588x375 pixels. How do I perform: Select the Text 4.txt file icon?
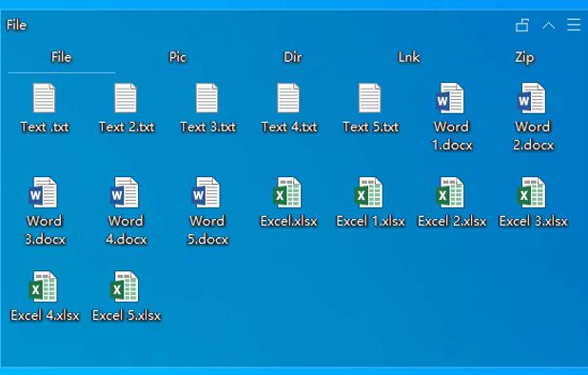[288, 98]
